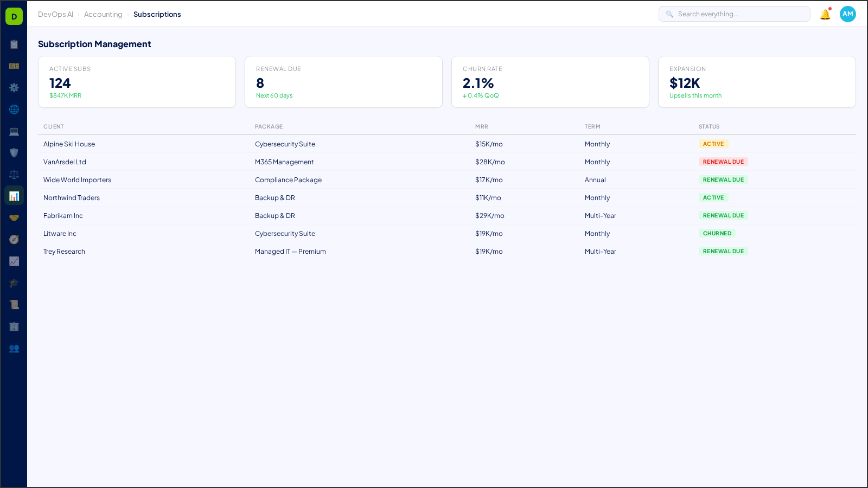The image size is (868, 488).
Task: Toggle the RENEWAL DUE status on VanArsdel Ltd
Action: pos(723,162)
